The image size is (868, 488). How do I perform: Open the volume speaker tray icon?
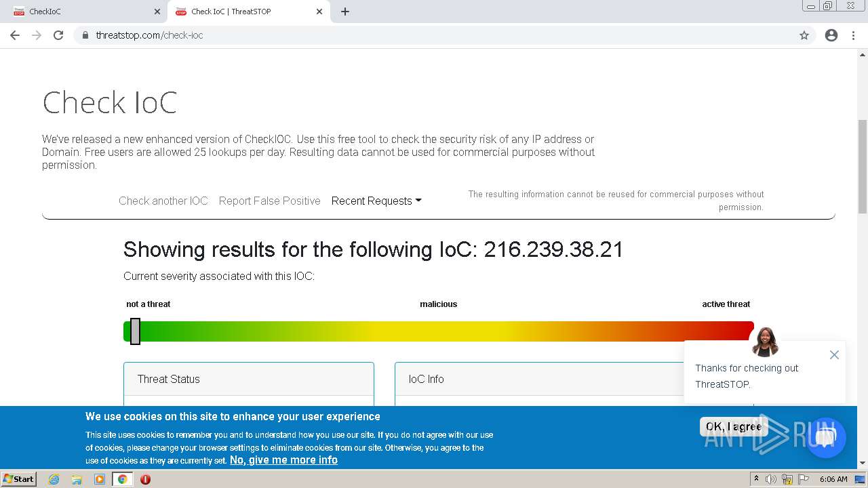[x=771, y=479]
